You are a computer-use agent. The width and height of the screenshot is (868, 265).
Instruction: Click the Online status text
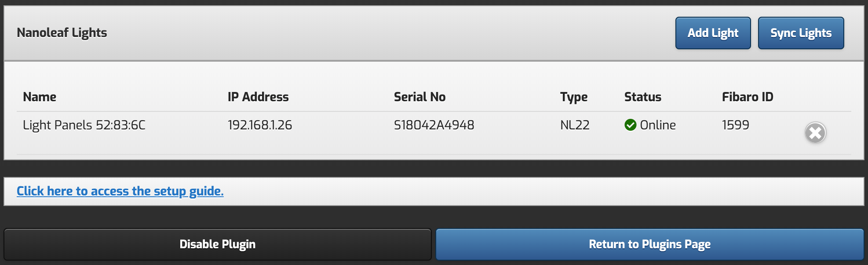coord(658,125)
